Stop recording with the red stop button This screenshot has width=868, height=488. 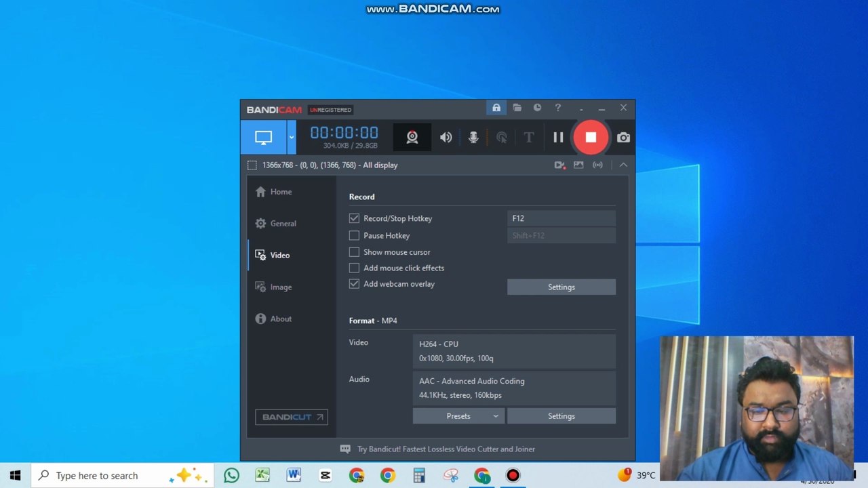[591, 138]
